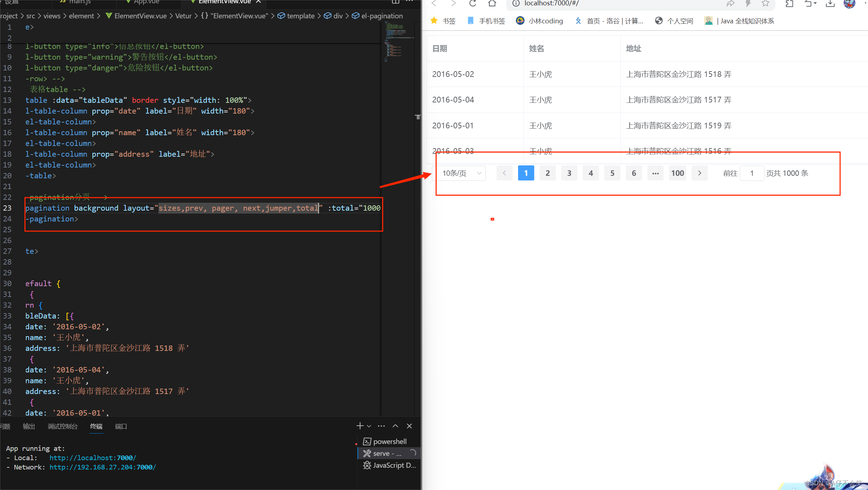The width and height of the screenshot is (868, 490).
Task: Switch to the 调试控制台 panel tab
Action: point(63,426)
